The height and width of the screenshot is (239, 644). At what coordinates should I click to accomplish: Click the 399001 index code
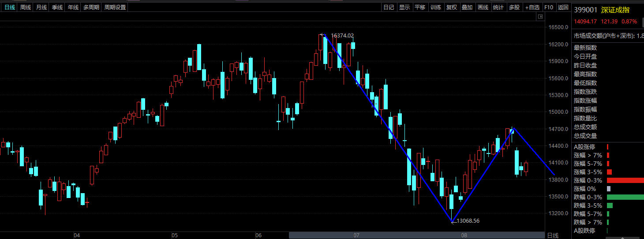point(585,10)
